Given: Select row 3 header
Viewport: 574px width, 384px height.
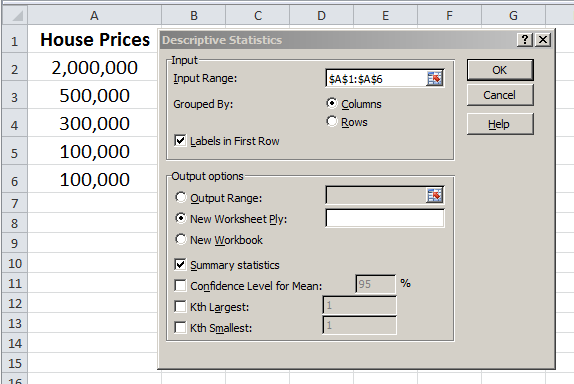Looking at the screenshot, I should pyautogui.click(x=15, y=95).
